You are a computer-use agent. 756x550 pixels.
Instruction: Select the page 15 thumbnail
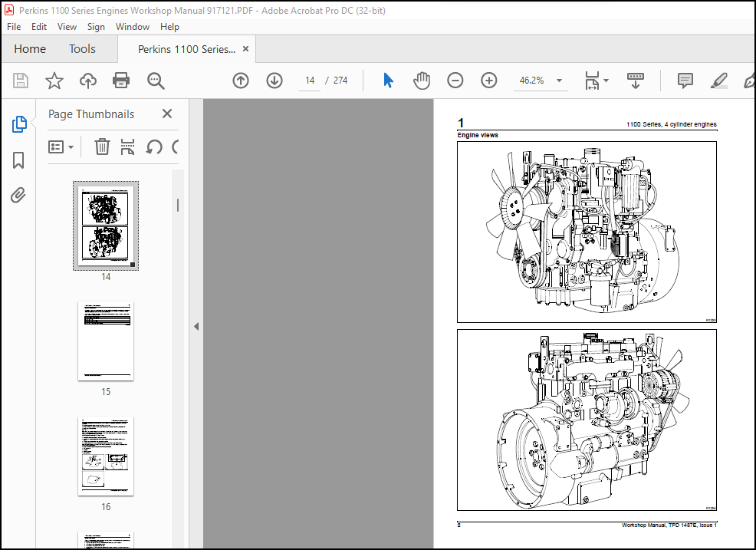(106, 341)
